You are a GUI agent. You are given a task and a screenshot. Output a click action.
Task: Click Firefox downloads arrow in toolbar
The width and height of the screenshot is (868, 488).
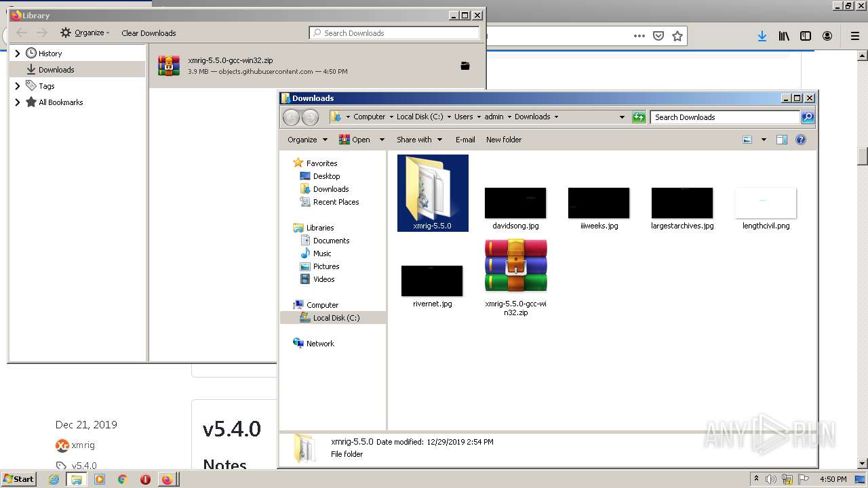pos(762,36)
